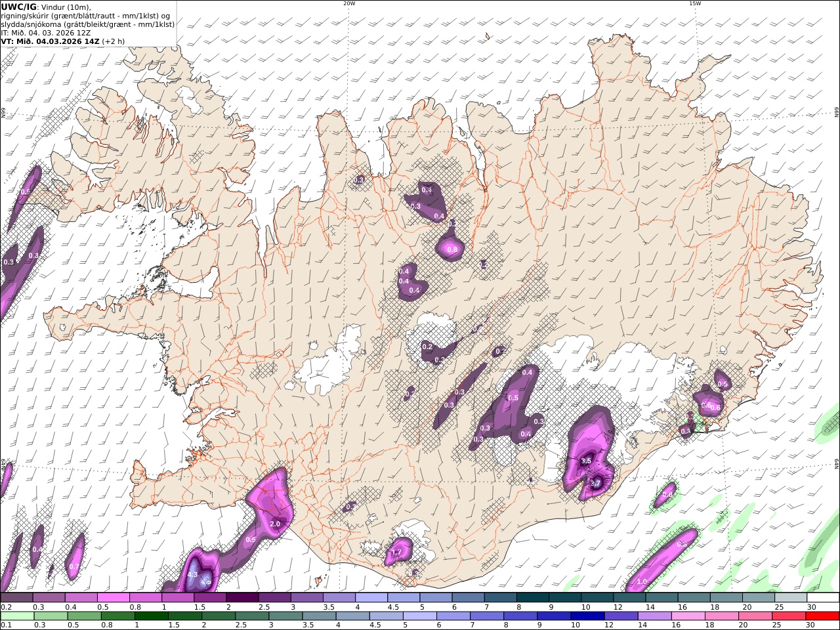Choose the upper legend swatch starting at 0.4
This screenshot has height=630, width=840.
point(81,598)
